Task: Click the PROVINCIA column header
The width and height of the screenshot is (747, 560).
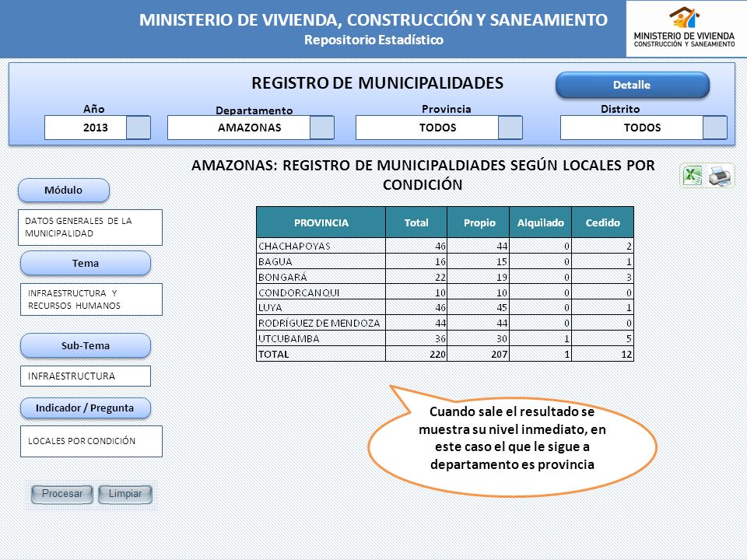Action: [x=321, y=222]
